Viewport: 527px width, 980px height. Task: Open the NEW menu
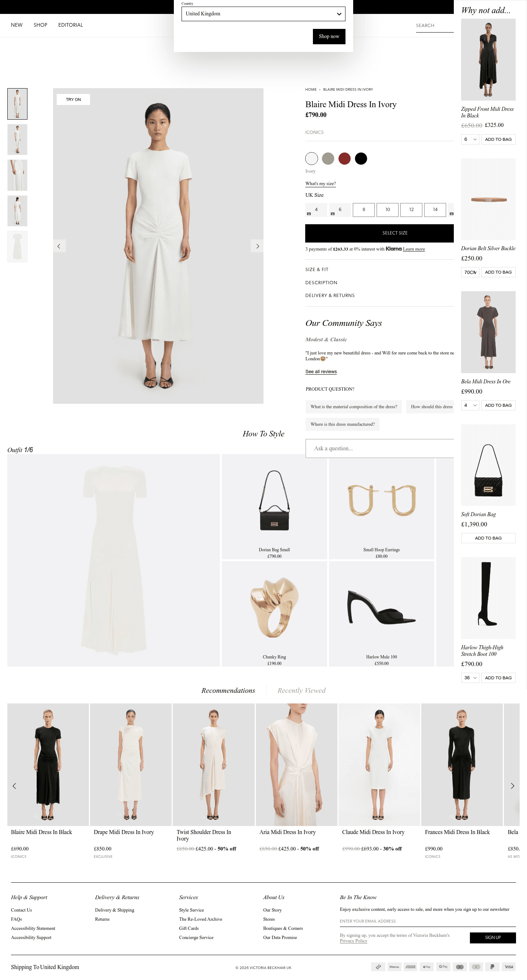tap(17, 25)
